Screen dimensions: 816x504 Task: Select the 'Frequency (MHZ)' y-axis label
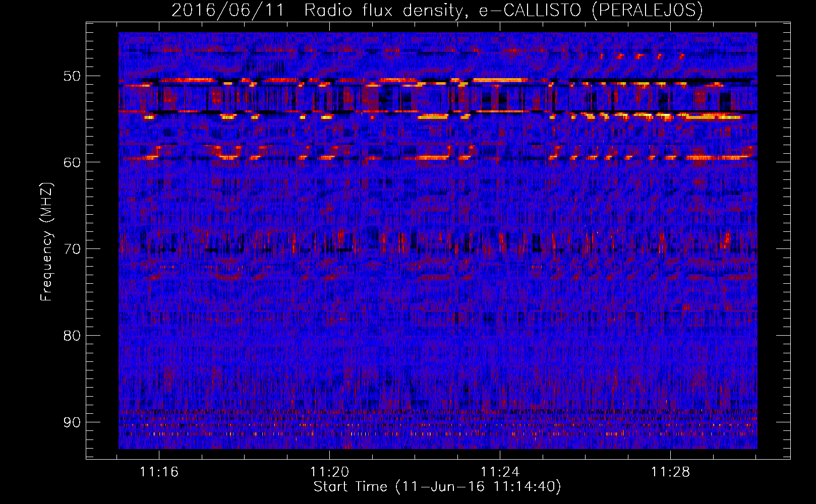pos(46,242)
